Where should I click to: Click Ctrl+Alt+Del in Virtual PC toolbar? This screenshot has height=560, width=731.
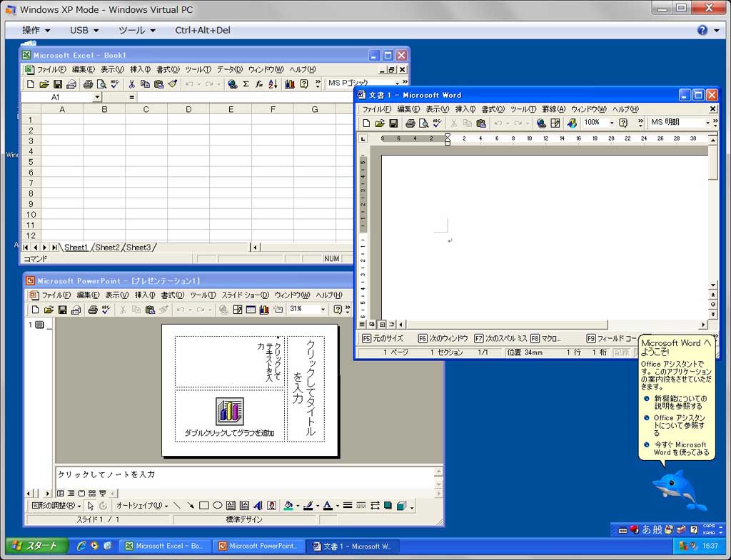[x=202, y=30]
